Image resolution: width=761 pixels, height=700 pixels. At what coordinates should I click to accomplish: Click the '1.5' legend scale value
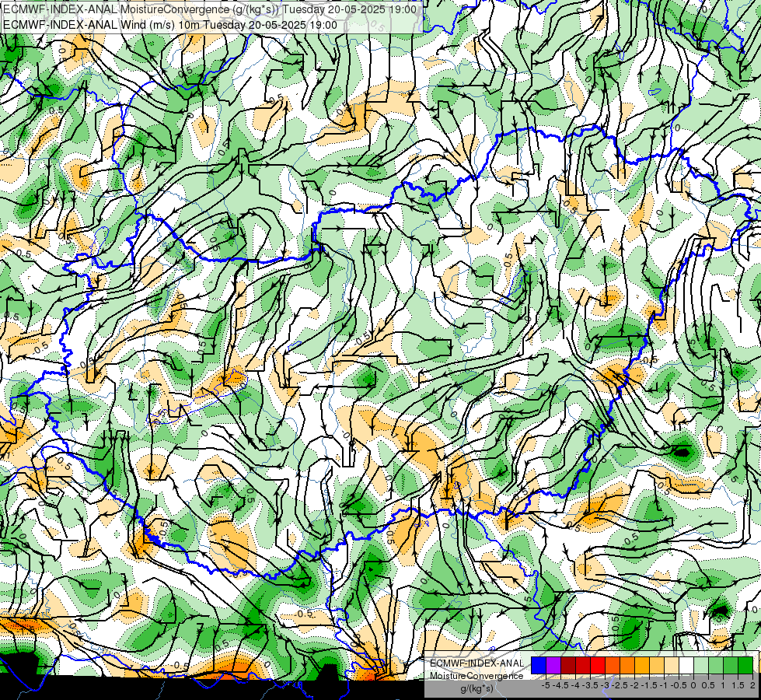(738, 685)
